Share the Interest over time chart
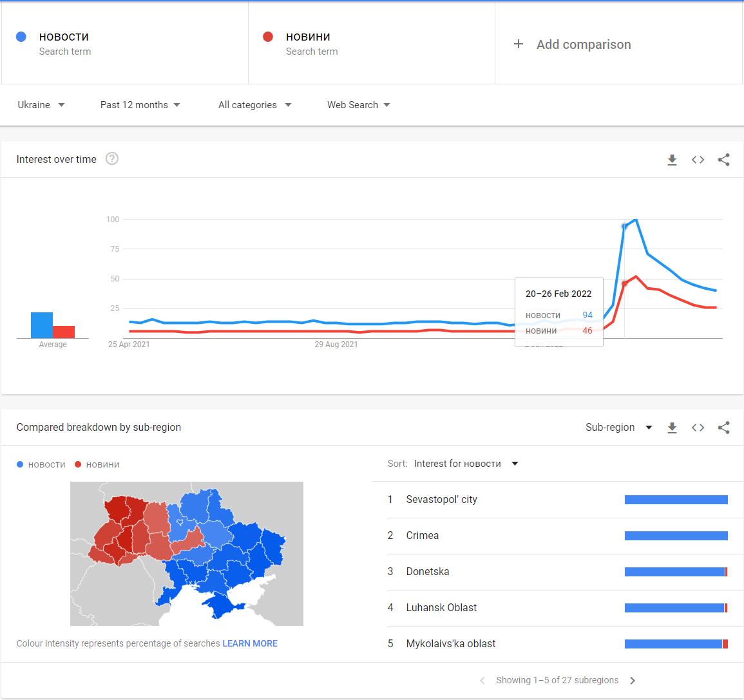This screenshot has width=744, height=700. point(723,160)
